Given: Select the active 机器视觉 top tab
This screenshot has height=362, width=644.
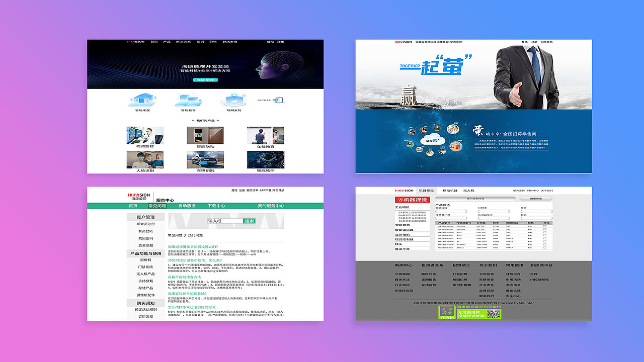Looking at the screenshot, I should pos(426,191).
